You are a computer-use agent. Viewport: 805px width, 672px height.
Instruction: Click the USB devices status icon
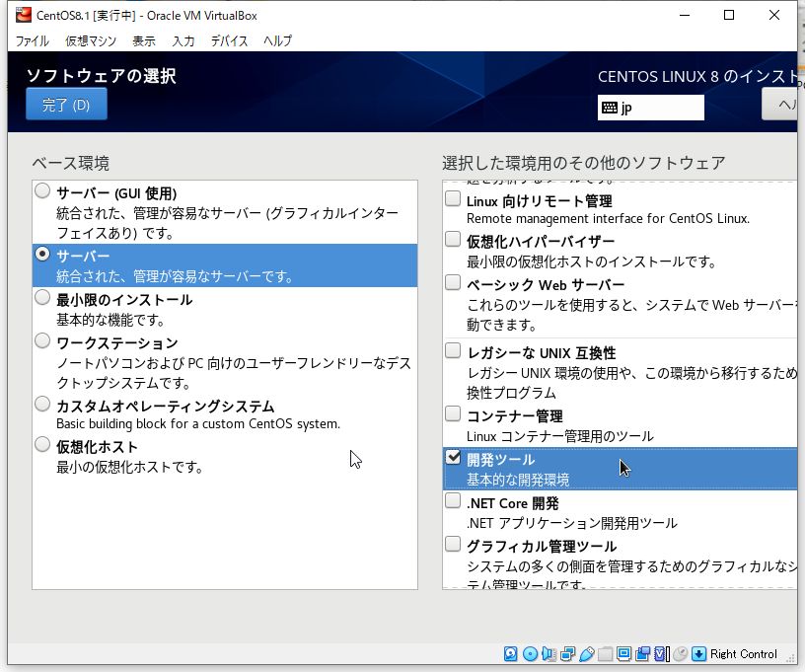[587, 653]
